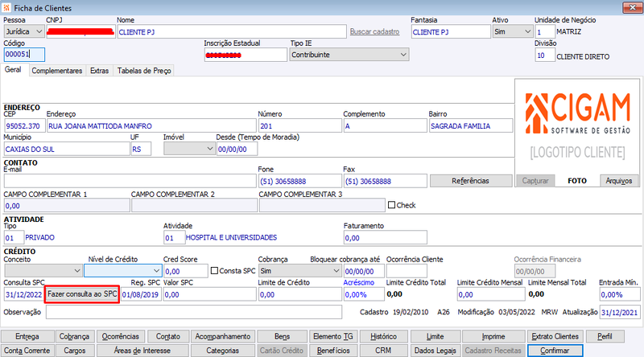Click the Cargos button
Image resolution: width=644 pixels, height=357 pixels.
[75, 351]
